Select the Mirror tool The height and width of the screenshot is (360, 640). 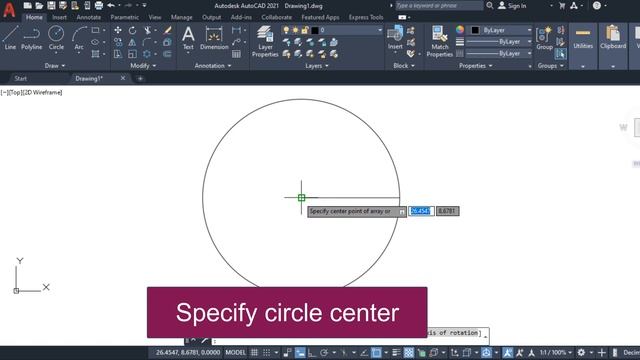[132, 42]
